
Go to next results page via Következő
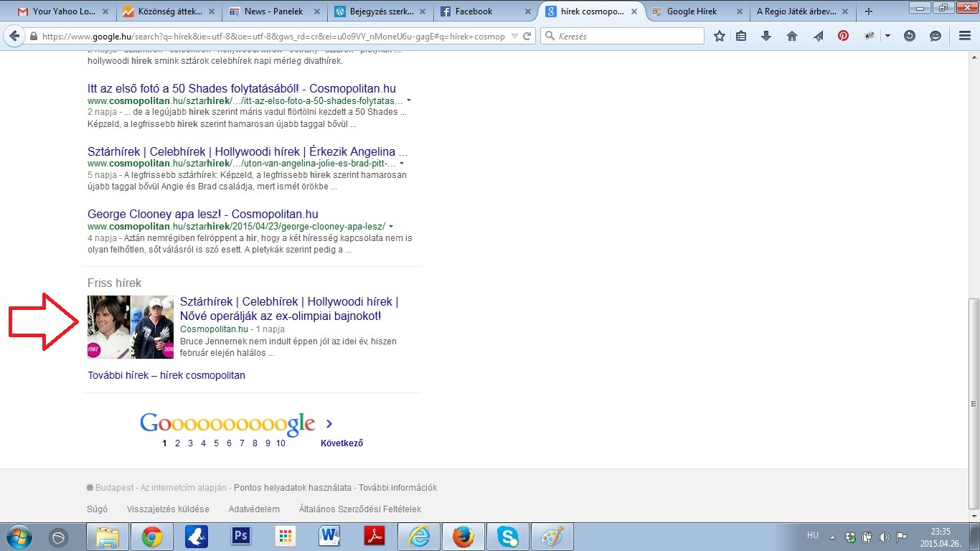coord(341,443)
